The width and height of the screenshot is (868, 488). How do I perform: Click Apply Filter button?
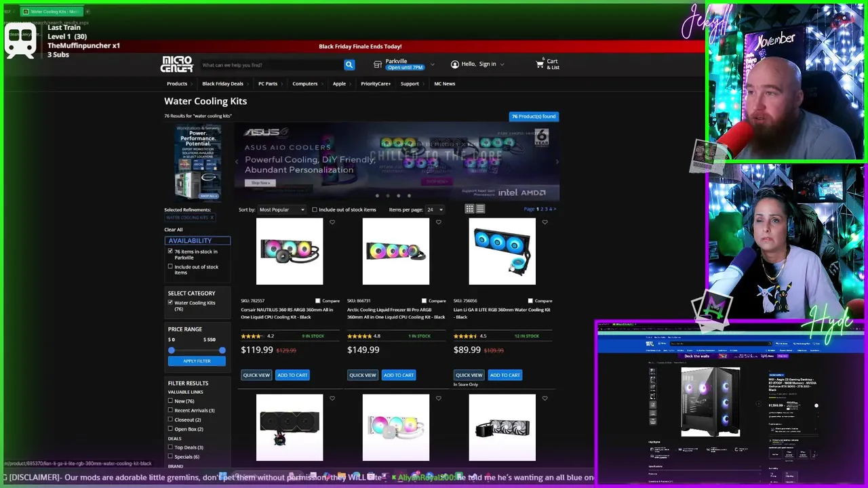(197, 361)
